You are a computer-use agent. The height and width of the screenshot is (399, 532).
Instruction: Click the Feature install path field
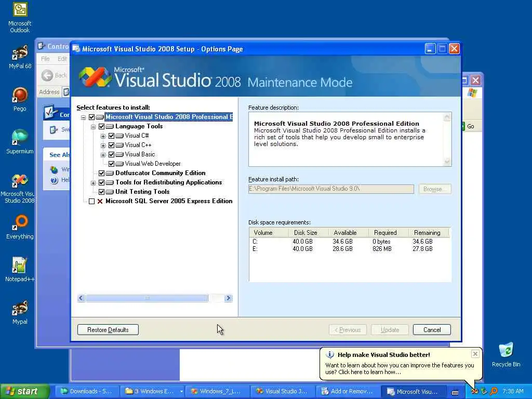331,189
